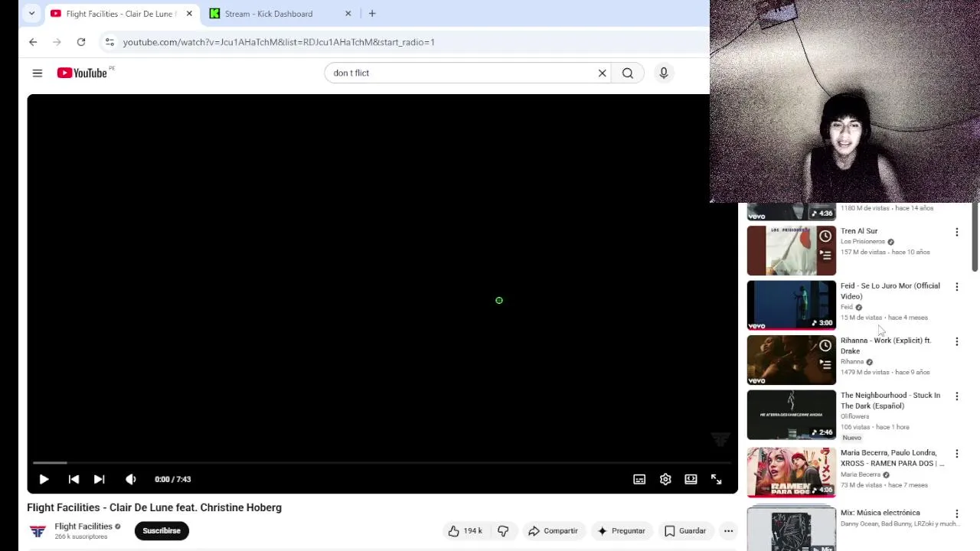Open a new browser tab
The width and height of the screenshot is (980, 551).
(x=372, y=14)
